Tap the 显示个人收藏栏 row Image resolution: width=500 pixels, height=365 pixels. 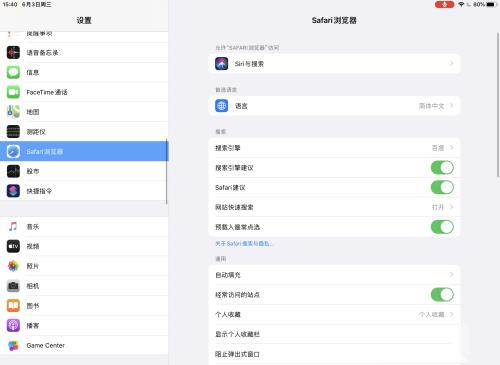pos(334,334)
